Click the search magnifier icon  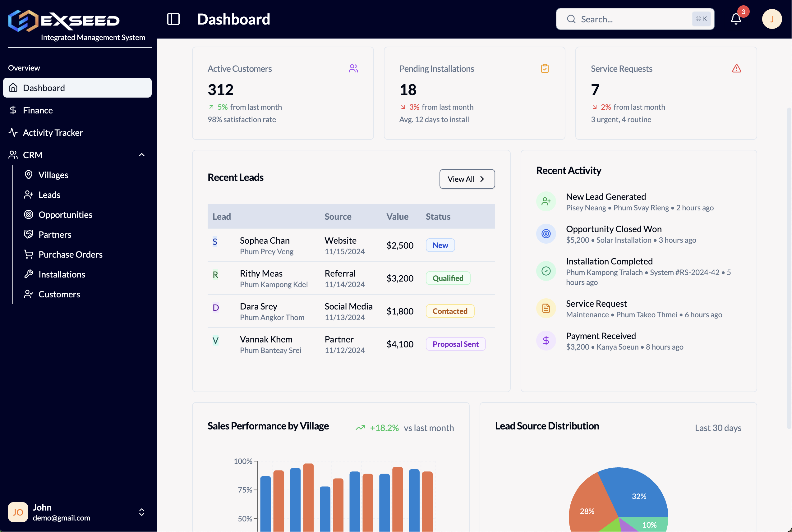[x=571, y=19]
